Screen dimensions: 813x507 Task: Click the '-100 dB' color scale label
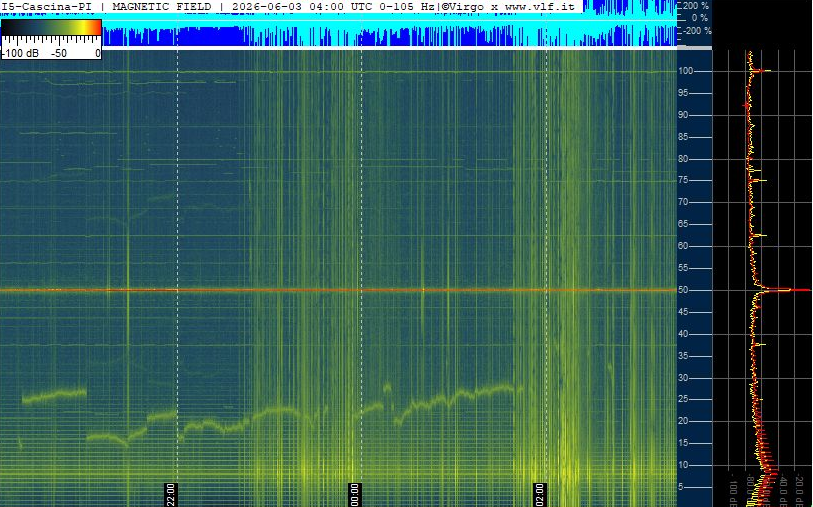click(21, 53)
